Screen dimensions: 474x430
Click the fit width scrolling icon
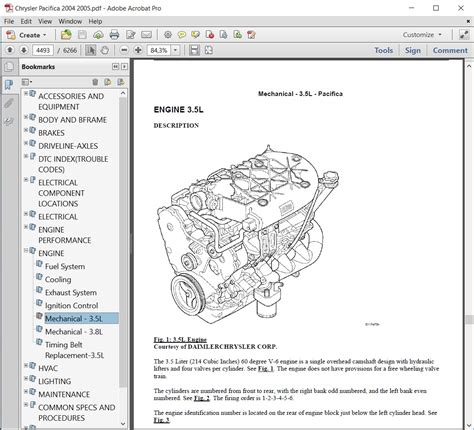(x=194, y=50)
